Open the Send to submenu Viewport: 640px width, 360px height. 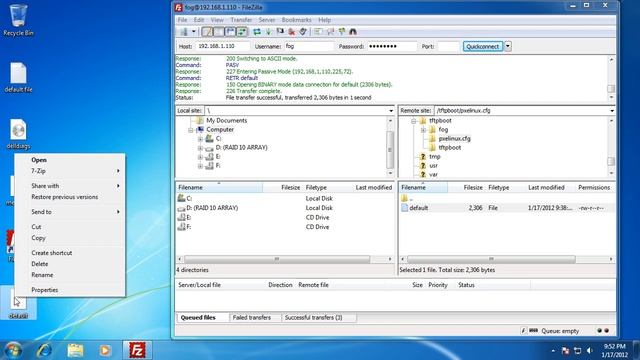click(x=70, y=212)
